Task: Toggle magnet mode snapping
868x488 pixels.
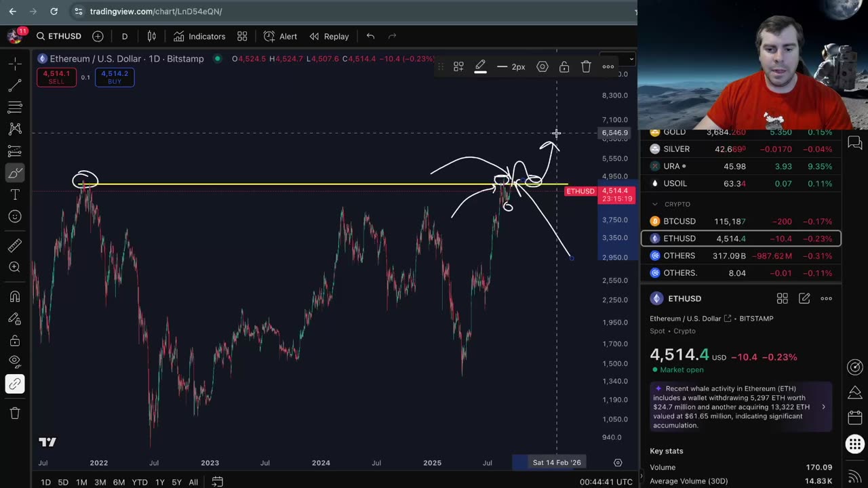Action: (14, 296)
